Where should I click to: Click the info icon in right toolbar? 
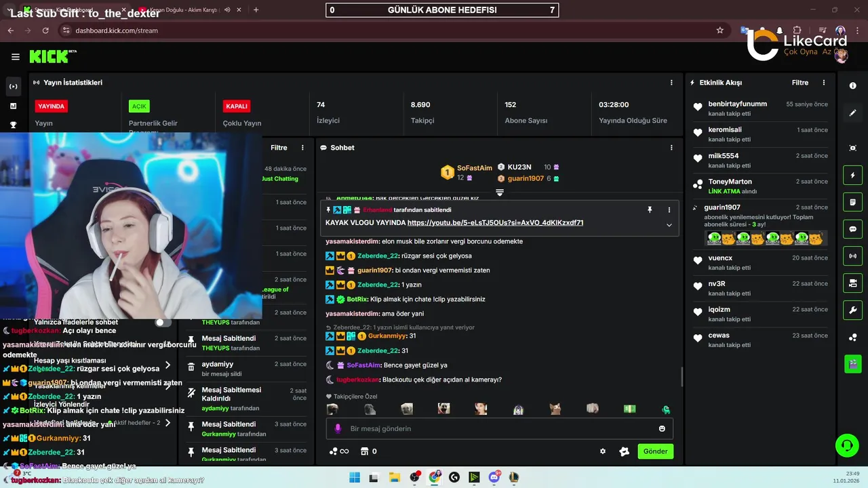click(852, 86)
